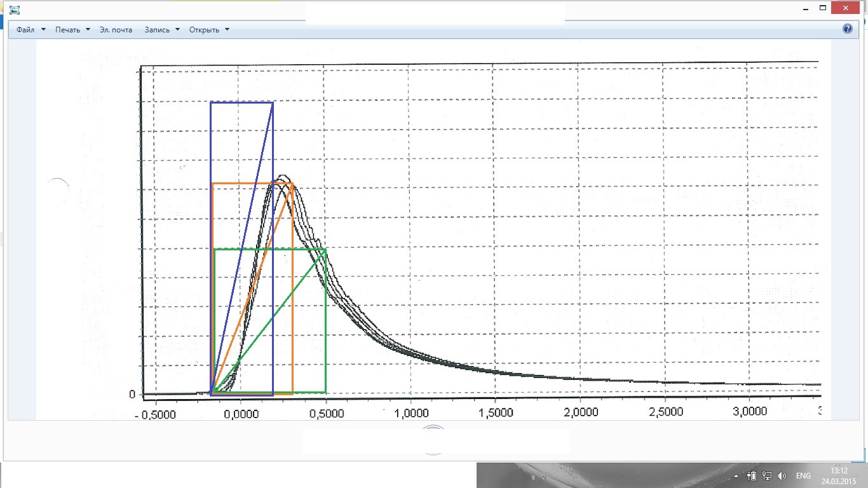868x488 pixels.
Task: Switch input language using ENG indicator
Action: tap(803, 475)
